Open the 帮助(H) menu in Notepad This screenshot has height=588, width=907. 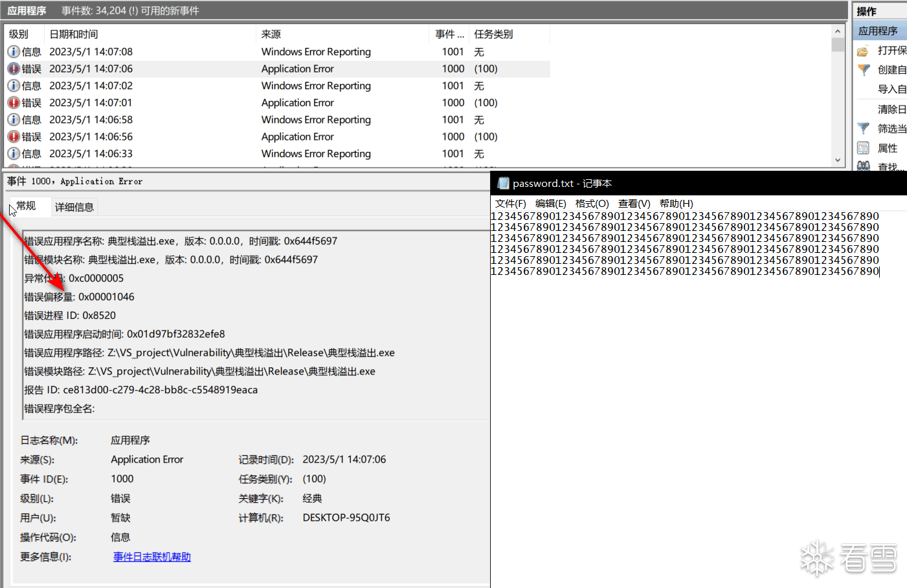(677, 203)
